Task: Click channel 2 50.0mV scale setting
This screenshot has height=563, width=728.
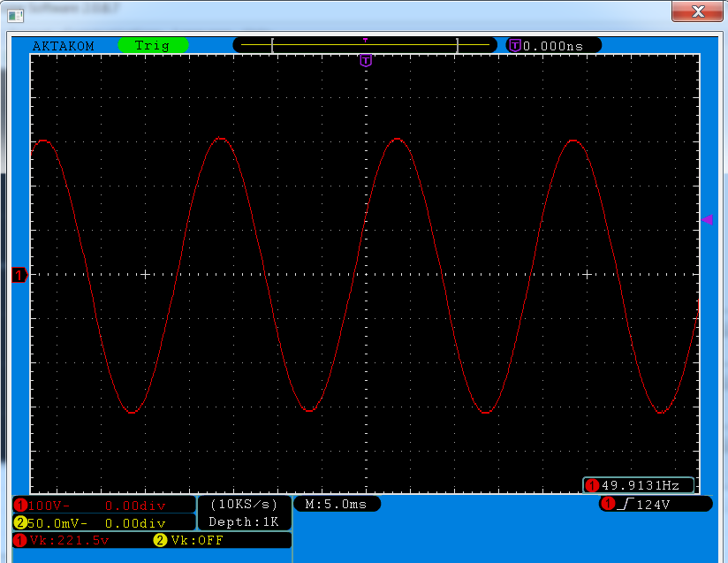Action: [57, 523]
